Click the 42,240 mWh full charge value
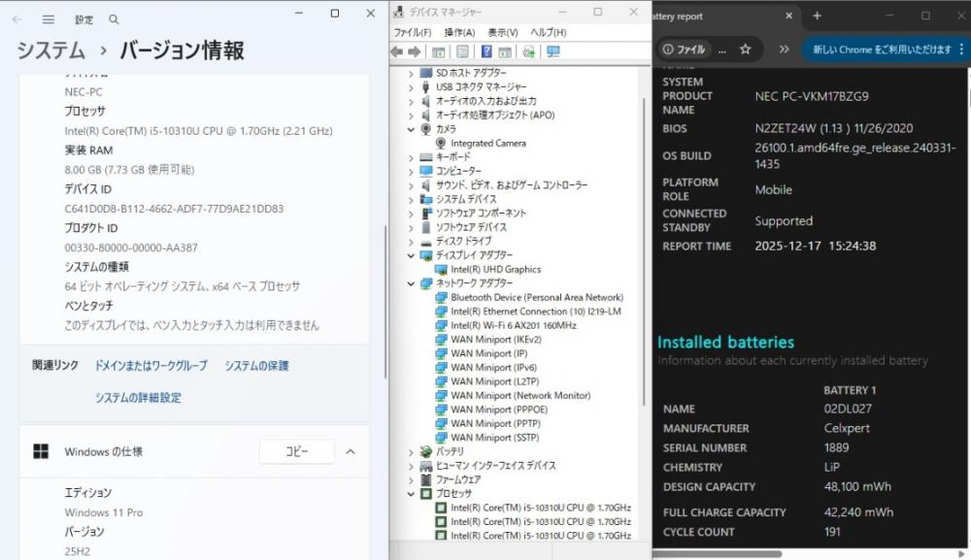This screenshot has width=971, height=560. [x=859, y=512]
